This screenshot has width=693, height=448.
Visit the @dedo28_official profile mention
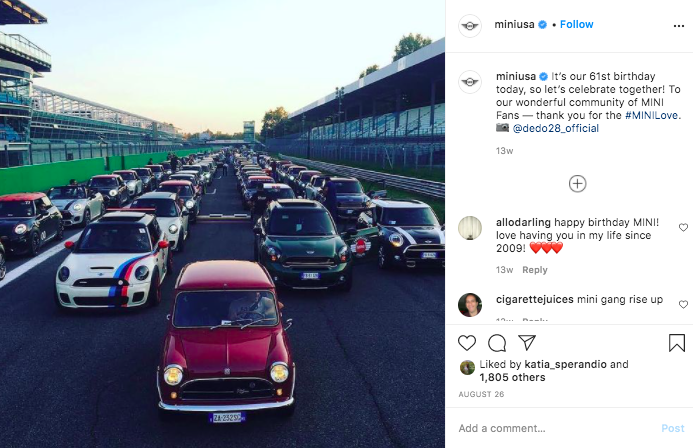tap(556, 128)
